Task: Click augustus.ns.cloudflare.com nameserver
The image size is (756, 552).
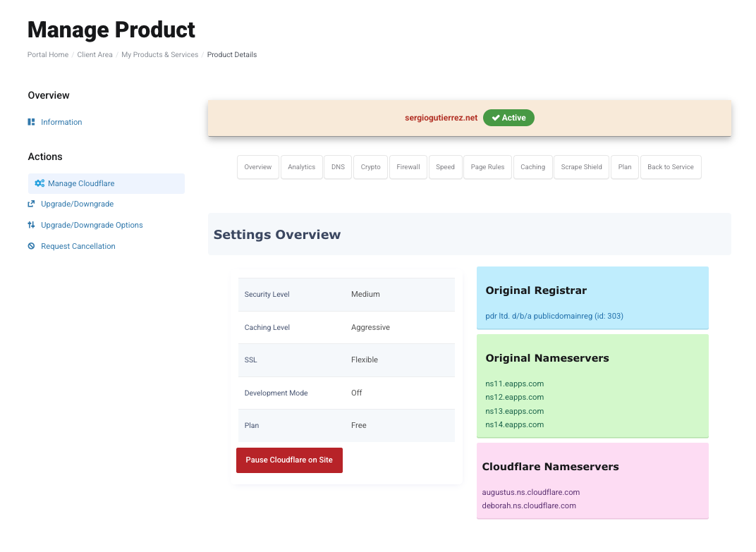Action: point(531,492)
